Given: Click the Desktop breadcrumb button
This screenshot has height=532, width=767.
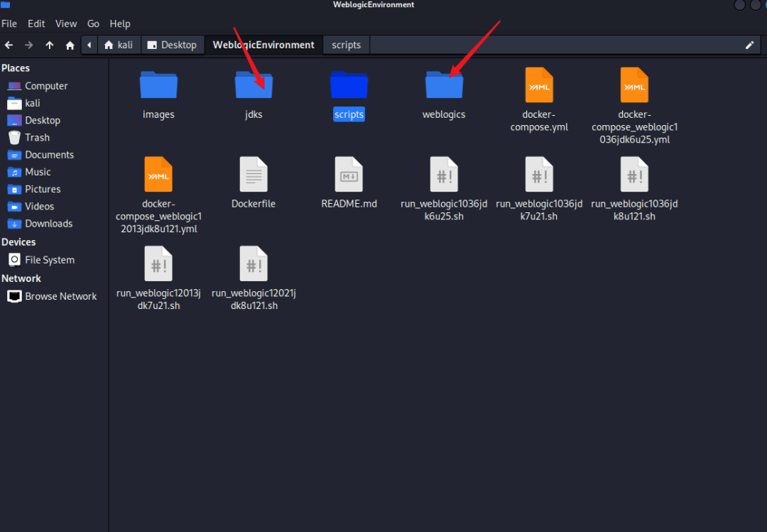Looking at the screenshot, I should [173, 45].
